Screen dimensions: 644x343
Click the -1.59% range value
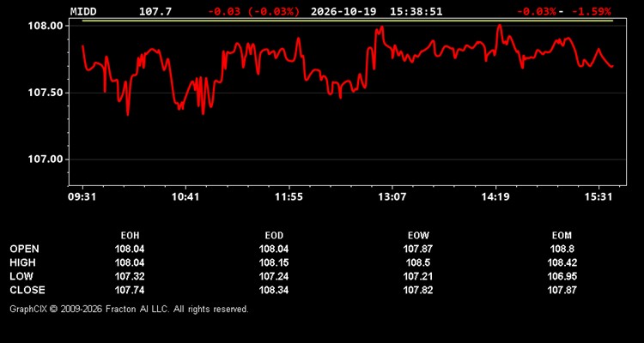pyautogui.click(x=592, y=11)
